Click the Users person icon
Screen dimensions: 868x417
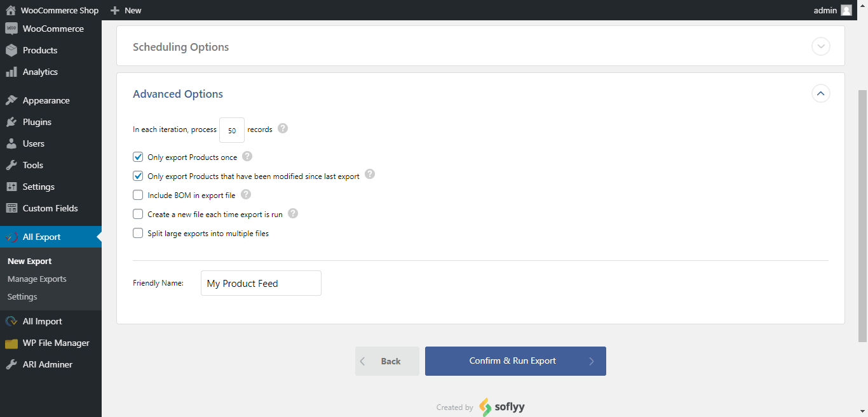pos(11,143)
